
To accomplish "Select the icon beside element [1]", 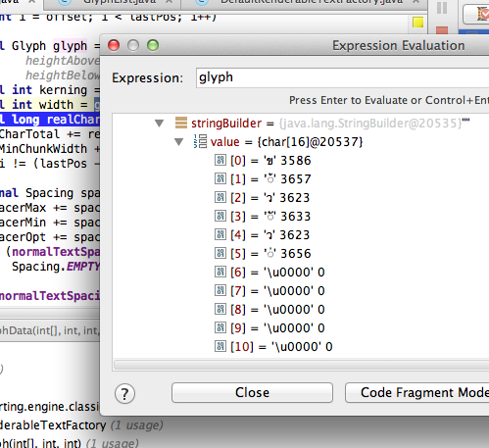I will click(220, 178).
